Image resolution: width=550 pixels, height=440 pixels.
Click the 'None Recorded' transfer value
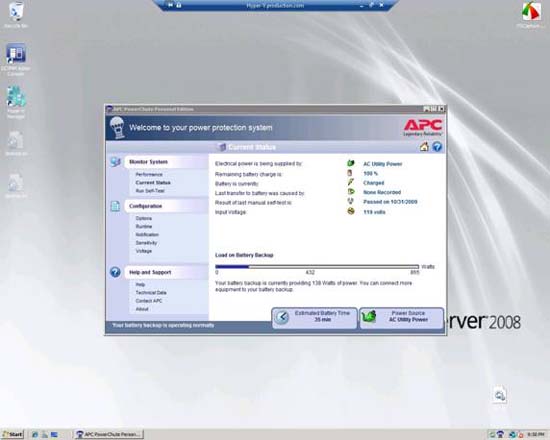(x=382, y=192)
